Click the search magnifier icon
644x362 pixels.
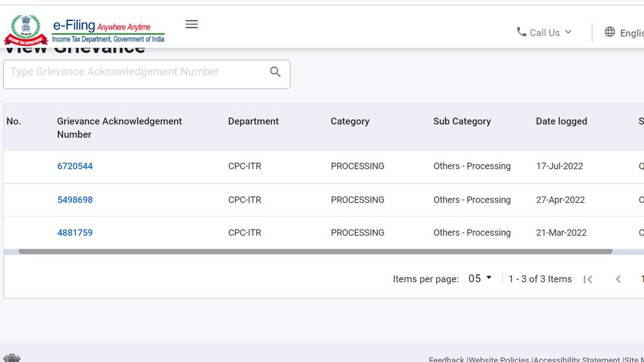pos(275,72)
